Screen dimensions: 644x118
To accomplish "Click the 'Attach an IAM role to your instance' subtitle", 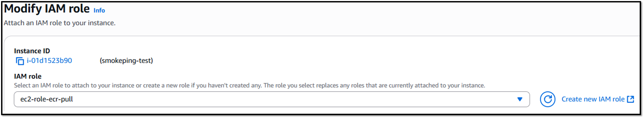I will [60, 23].
